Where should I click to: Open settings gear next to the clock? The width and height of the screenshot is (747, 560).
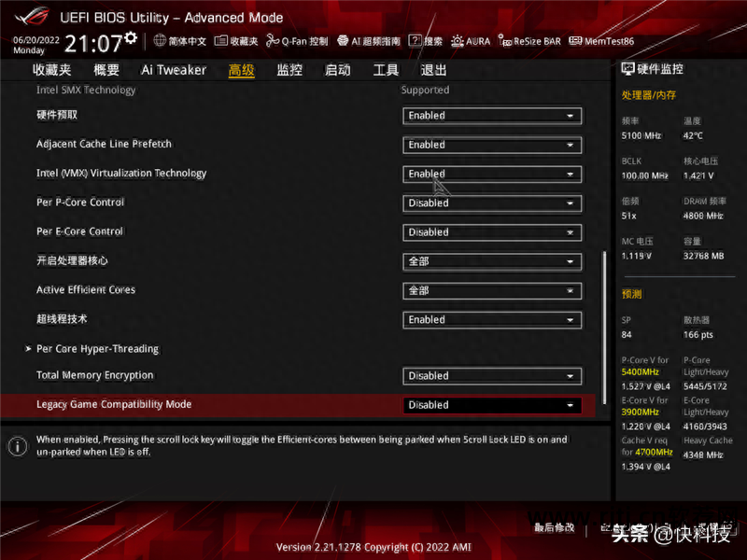[131, 38]
